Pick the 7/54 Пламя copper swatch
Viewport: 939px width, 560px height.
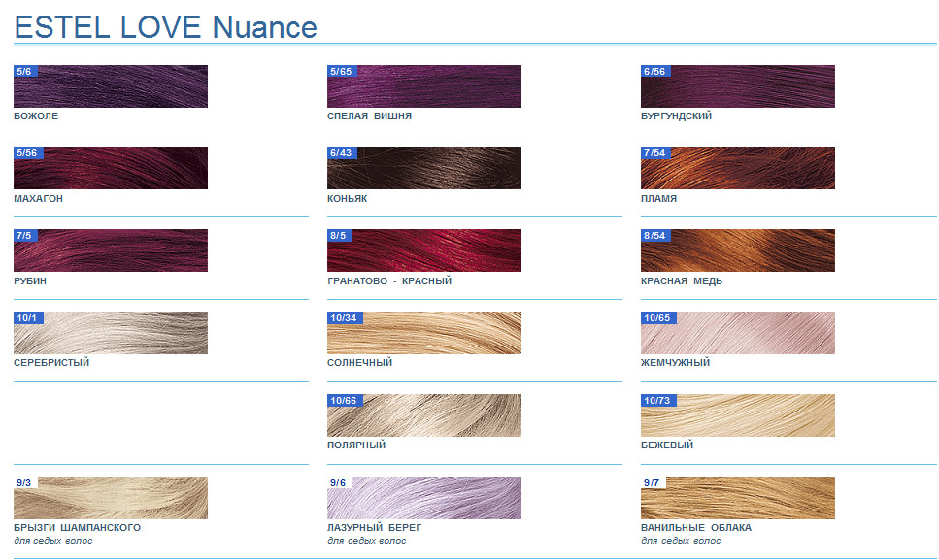point(738,168)
